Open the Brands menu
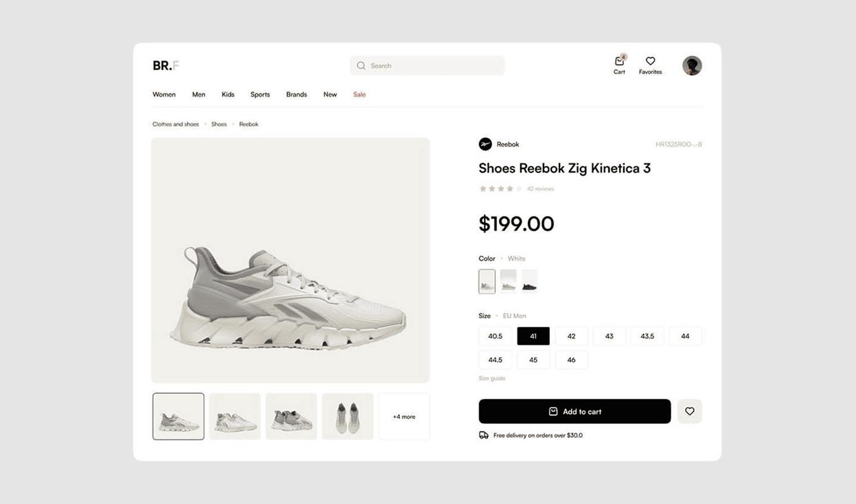 (296, 95)
